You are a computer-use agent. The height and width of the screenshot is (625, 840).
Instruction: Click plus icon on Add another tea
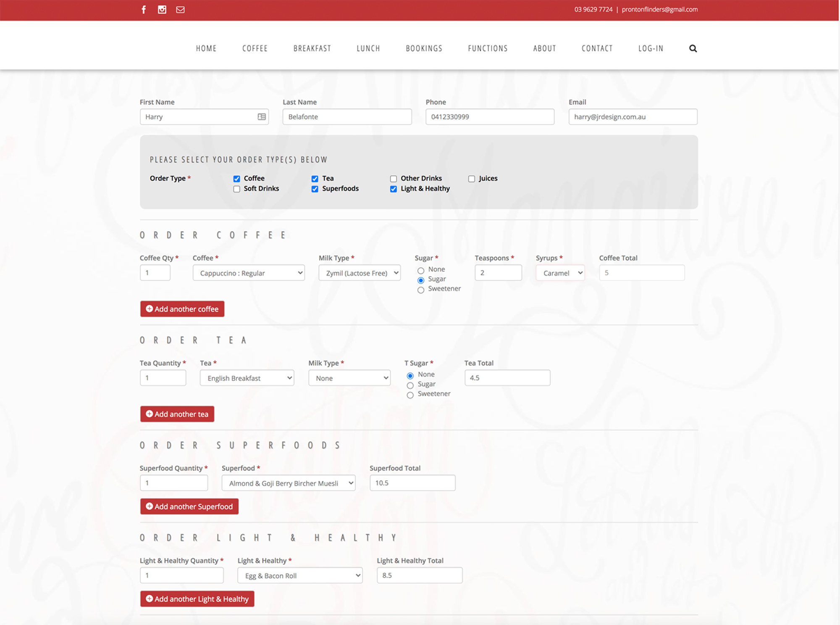point(149,414)
